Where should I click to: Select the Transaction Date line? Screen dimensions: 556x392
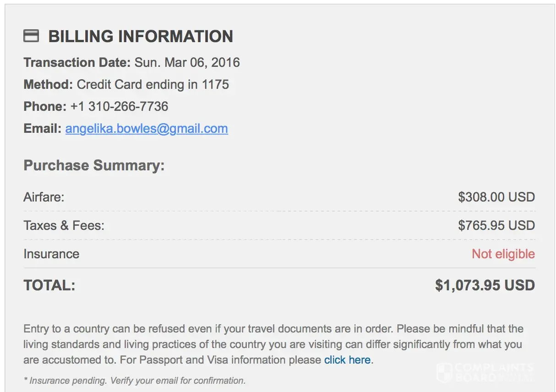[x=131, y=62]
